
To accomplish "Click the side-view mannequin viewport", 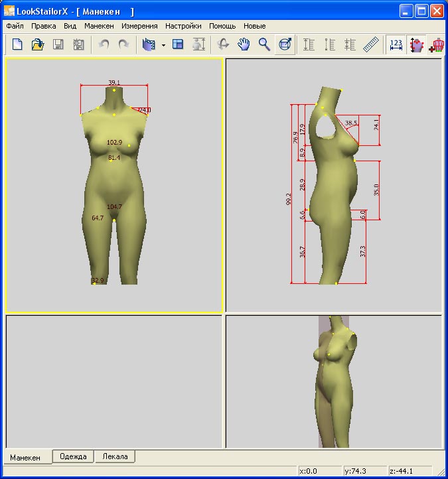I will (334, 185).
